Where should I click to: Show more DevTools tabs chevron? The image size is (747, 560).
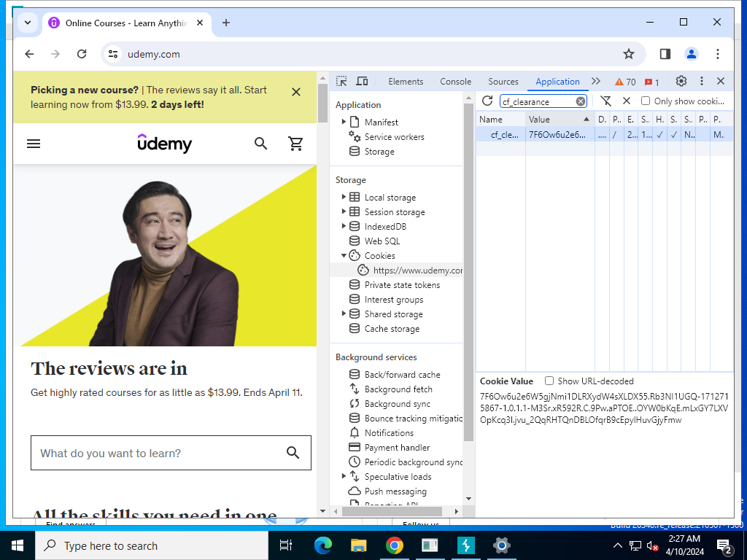click(596, 82)
